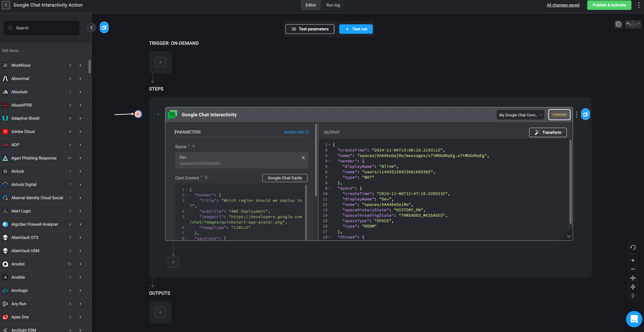
Task: Open the AI copilot bubble beside sidebar
Action: click(104, 27)
